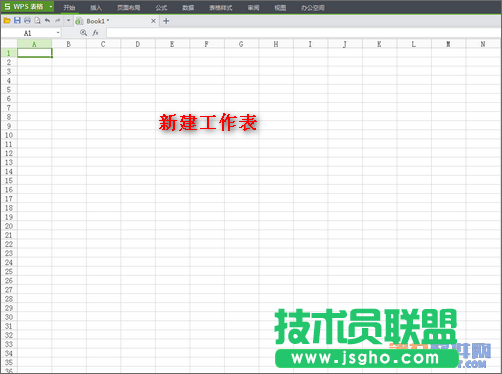The image size is (502, 374).
Task: Click the Redo arrow
Action: coord(57,21)
